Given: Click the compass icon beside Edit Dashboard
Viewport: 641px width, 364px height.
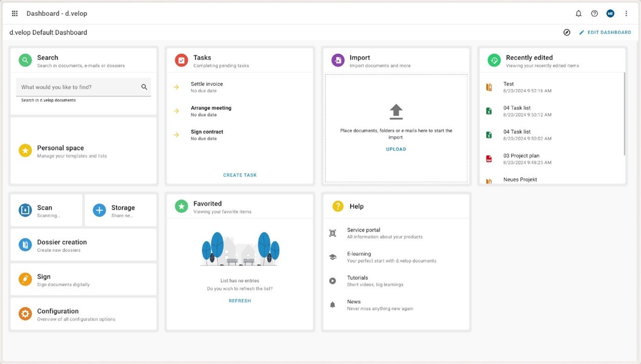Looking at the screenshot, I should pyautogui.click(x=566, y=32).
